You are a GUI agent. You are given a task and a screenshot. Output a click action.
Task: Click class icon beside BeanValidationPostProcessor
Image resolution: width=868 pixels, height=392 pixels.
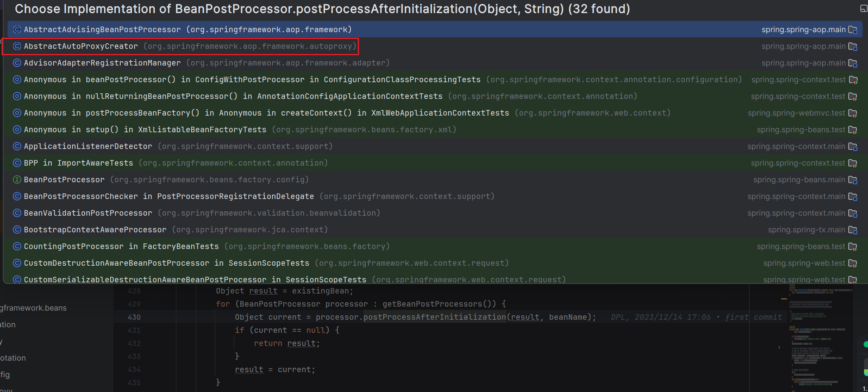click(x=17, y=213)
